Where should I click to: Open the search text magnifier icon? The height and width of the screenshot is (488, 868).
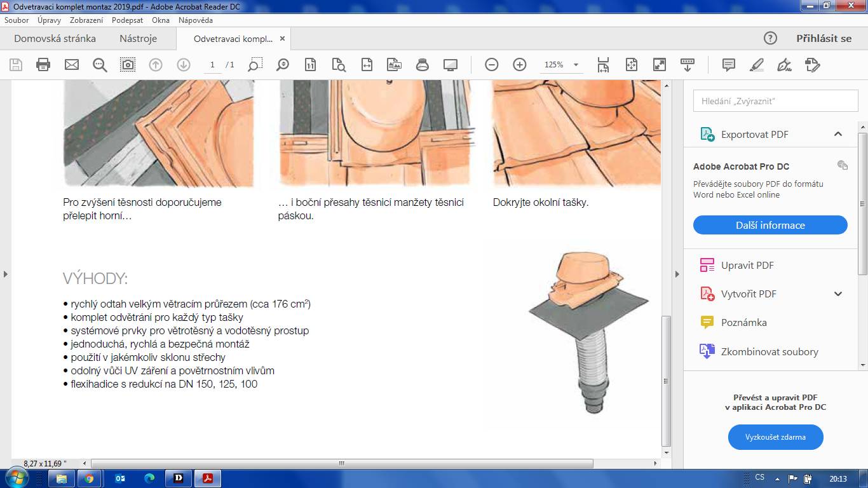coord(100,65)
